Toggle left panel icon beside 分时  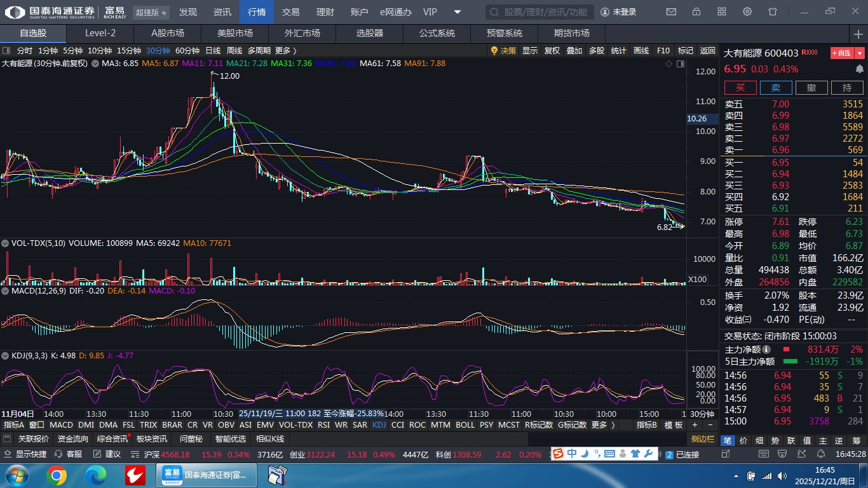(x=6, y=51)
